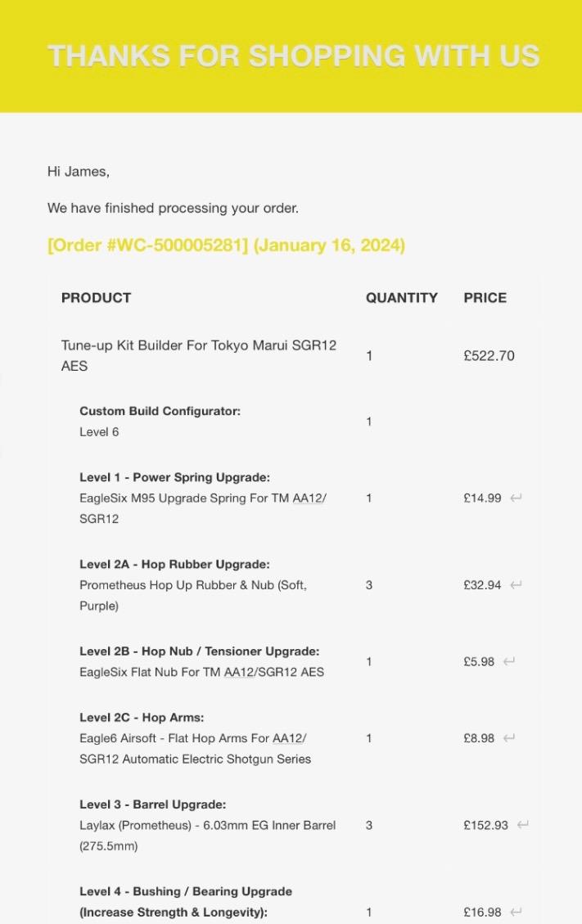Click the Custom Build Configurator label
Viewport: 582px width, 924px height.
pos(160,411)
